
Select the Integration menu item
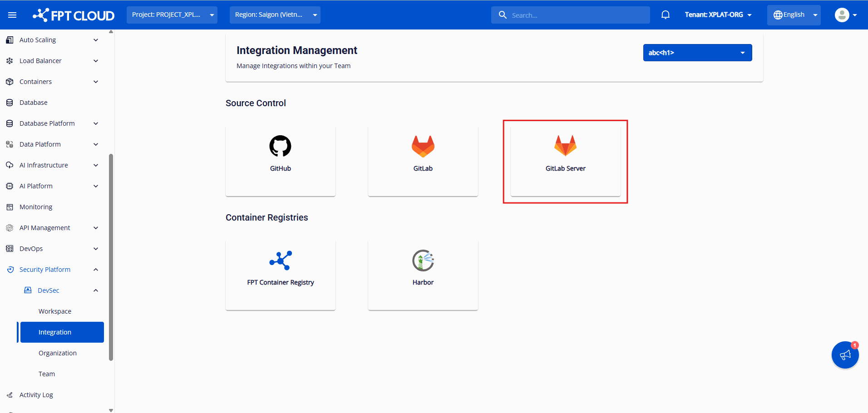tap(62, 332)
